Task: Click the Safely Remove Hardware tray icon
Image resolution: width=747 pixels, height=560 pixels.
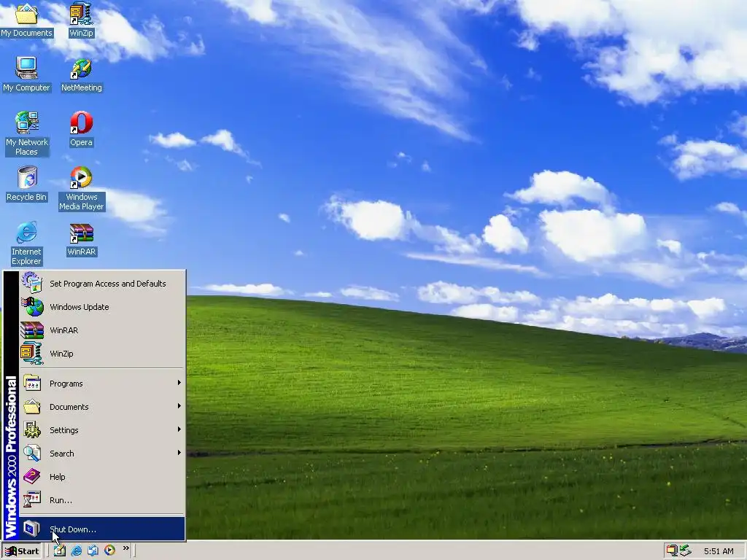Action: pyautogui.click(x=685, y=551)
